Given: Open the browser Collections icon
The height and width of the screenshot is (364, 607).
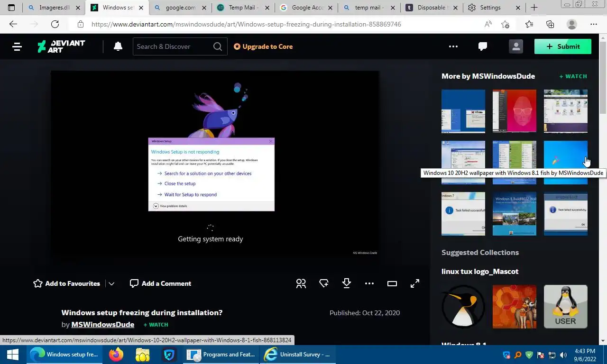Looking at the screenshot, I should click(550, 24).
